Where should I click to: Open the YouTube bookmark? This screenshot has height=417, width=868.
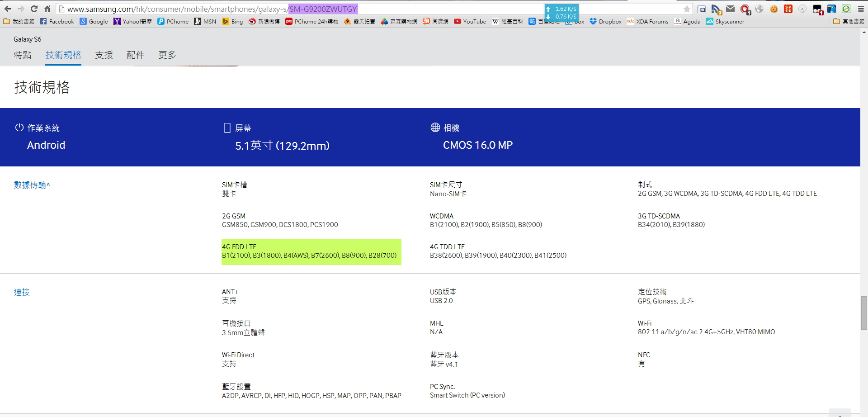tap(470, 21)
